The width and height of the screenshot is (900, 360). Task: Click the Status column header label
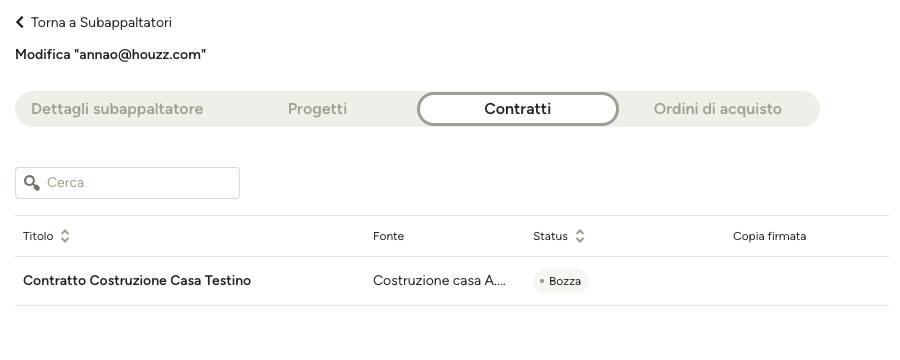(x=550, y=236)
